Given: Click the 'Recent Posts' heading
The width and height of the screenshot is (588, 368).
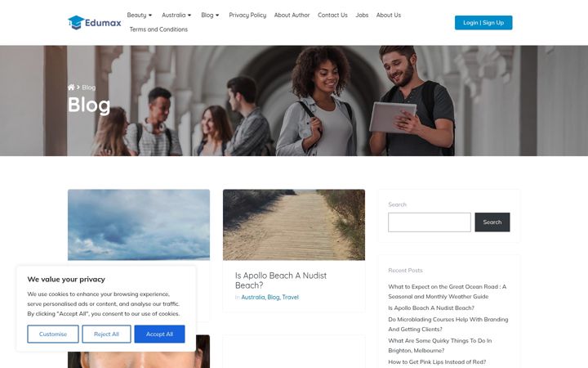Looking at the screenshot, I should click(405, 271).
